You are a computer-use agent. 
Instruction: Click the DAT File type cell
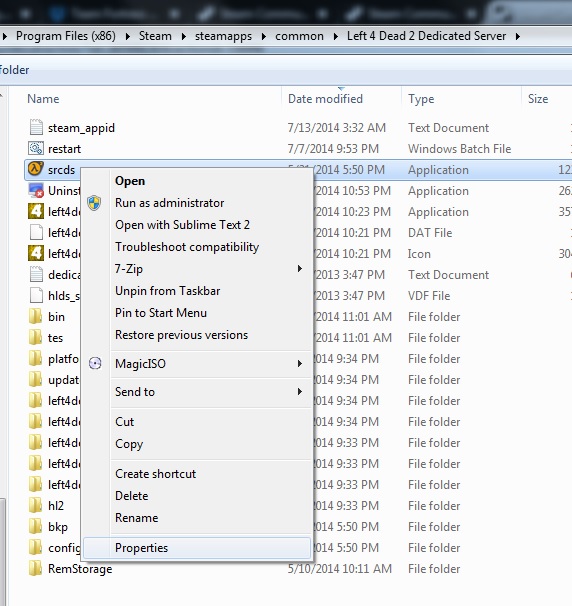(x=430, y=233)
